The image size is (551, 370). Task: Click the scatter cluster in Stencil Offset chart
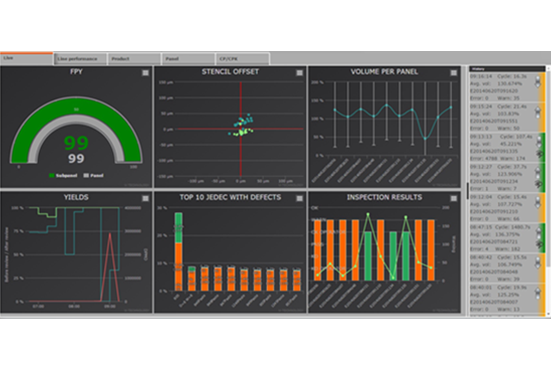pos(242,126)
